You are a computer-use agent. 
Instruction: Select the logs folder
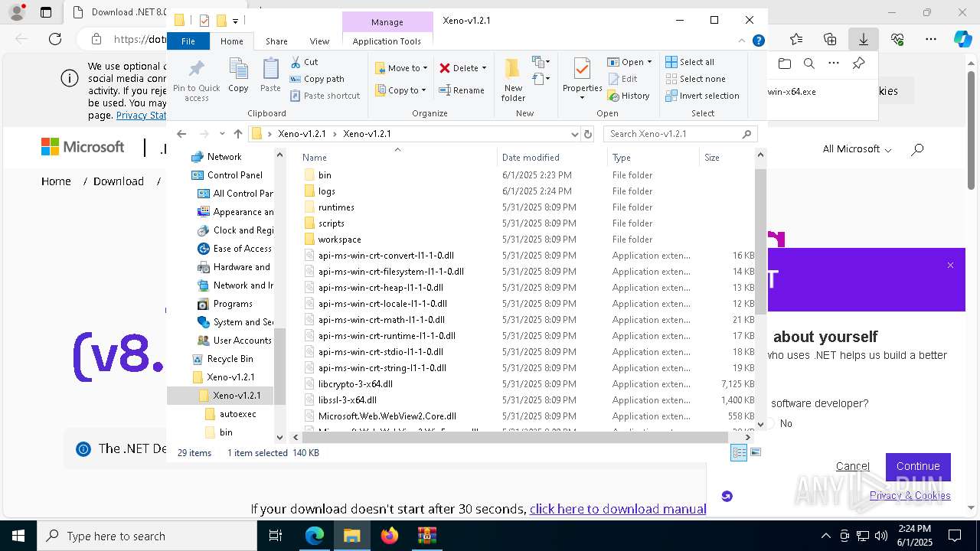pos(327,191)
